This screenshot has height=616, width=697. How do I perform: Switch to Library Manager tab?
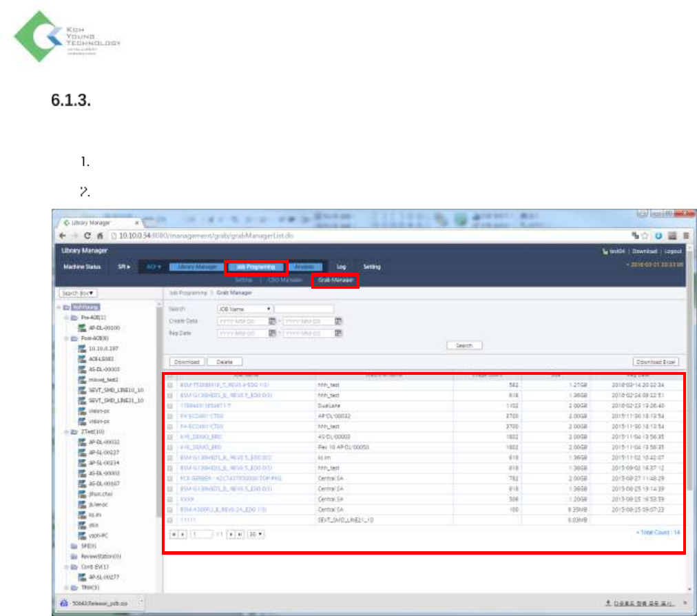pyautogui.click(x=197, y=267)
